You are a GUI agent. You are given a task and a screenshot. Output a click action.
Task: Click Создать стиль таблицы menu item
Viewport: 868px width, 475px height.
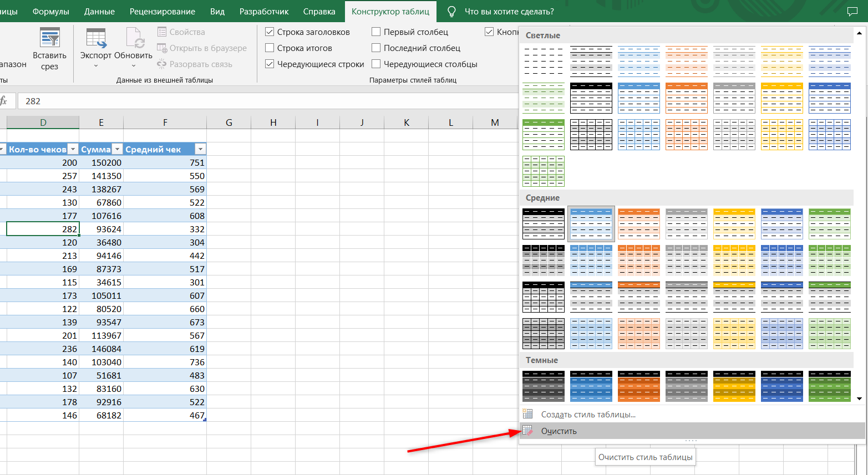[x=692, y=414]
